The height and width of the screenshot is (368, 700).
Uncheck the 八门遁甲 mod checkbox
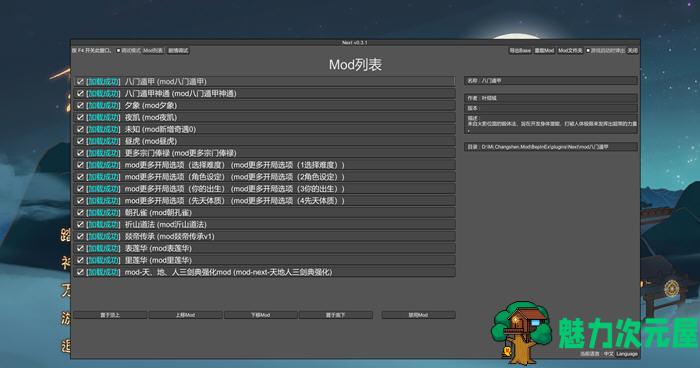(80, 81)
